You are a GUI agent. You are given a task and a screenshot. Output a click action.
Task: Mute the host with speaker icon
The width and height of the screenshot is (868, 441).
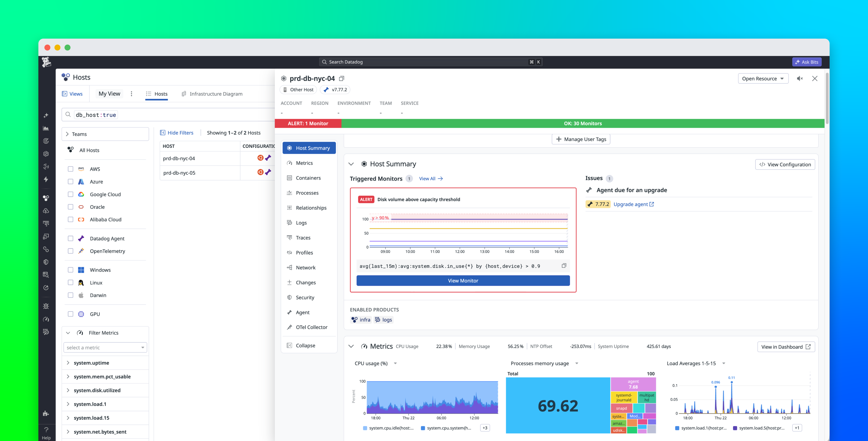coord(800,79)
